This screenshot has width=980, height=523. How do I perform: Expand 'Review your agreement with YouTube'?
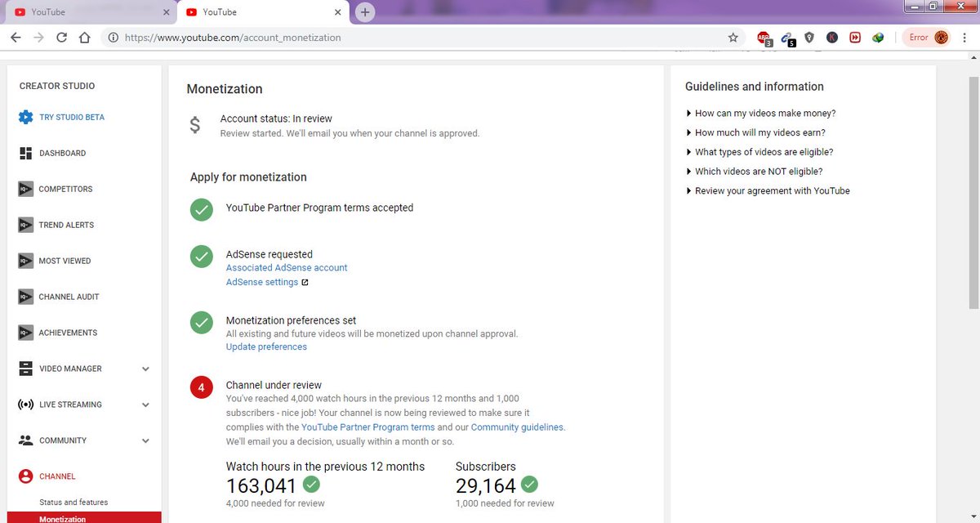768,191
